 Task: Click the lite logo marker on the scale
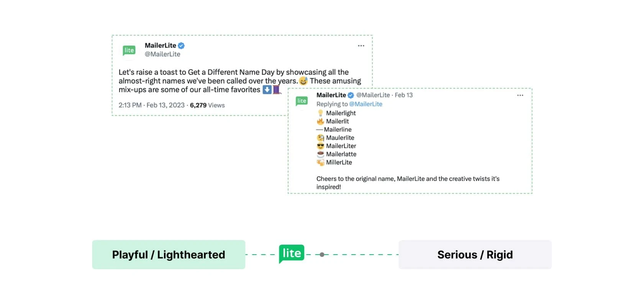(x=292, y=253)
